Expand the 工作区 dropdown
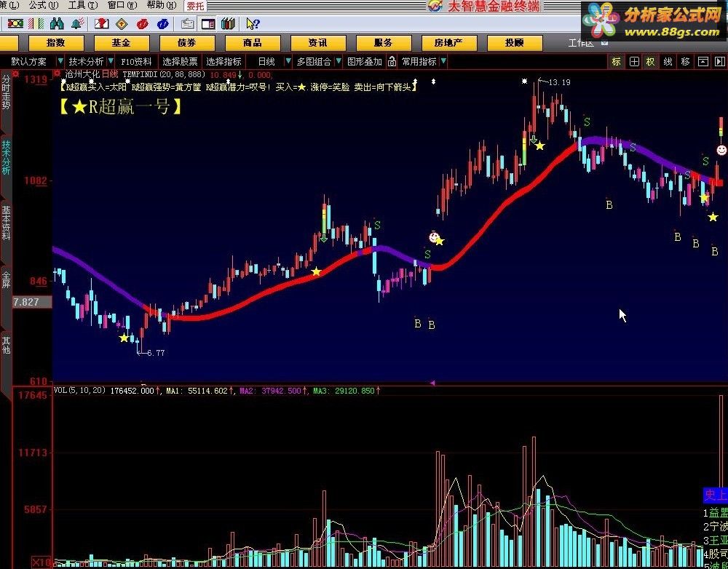This screenshot has height=569, width=728. [x=604, y=43]
